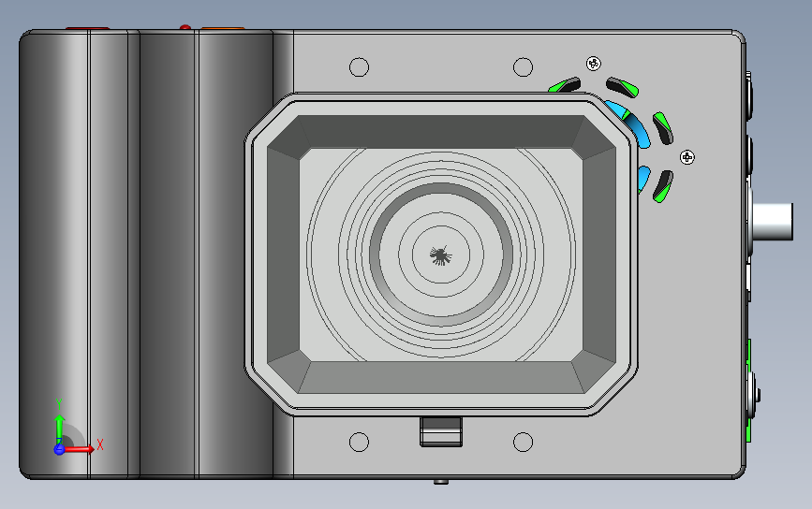This screenshot has height=509, width=812.
Task: Click the red X axis arrow of triad
Action: point(79,449)
